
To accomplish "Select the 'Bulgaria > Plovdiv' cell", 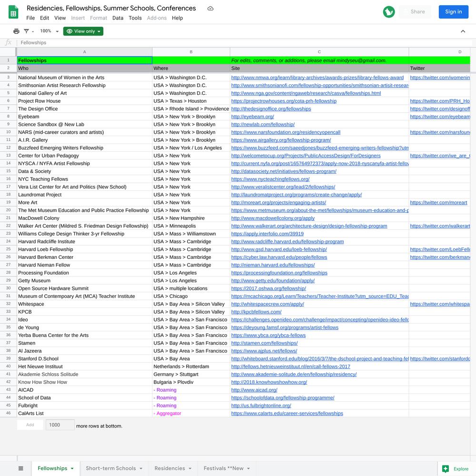I will tap(191, 382).
